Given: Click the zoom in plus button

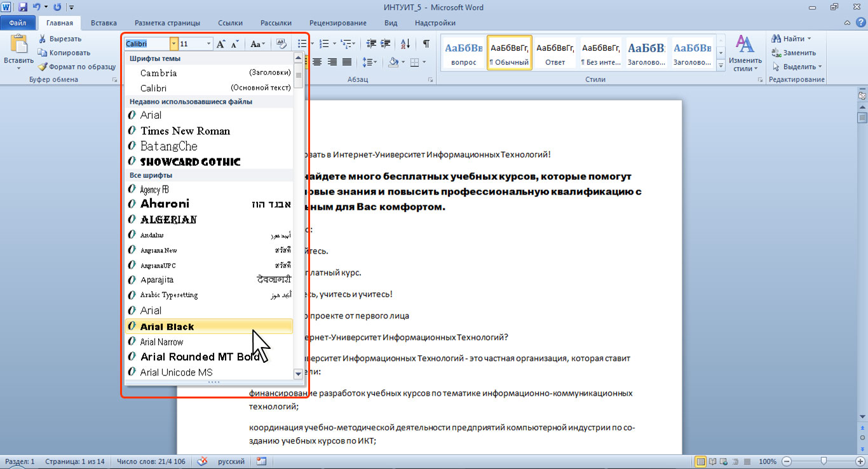Looking at the screenshot, I should (860, 461).
